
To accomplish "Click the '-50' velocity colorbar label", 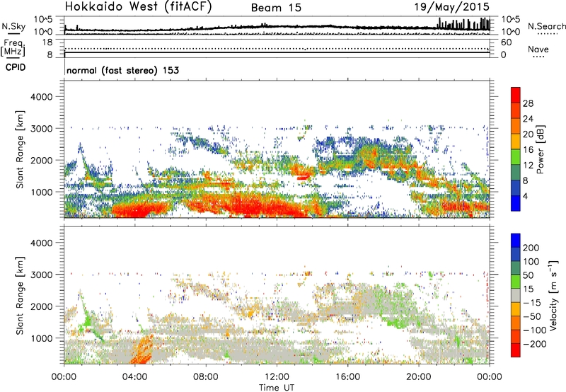I will click(x=531, y=316).
